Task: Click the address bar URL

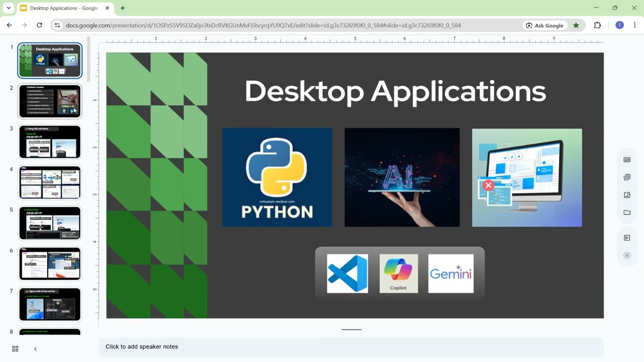Action: [x=263, y=25]
